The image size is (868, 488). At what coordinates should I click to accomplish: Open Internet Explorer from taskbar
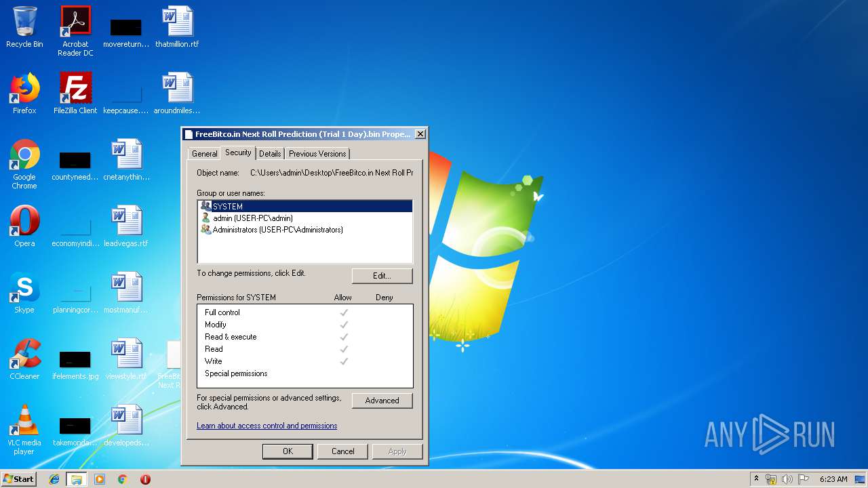54,479
